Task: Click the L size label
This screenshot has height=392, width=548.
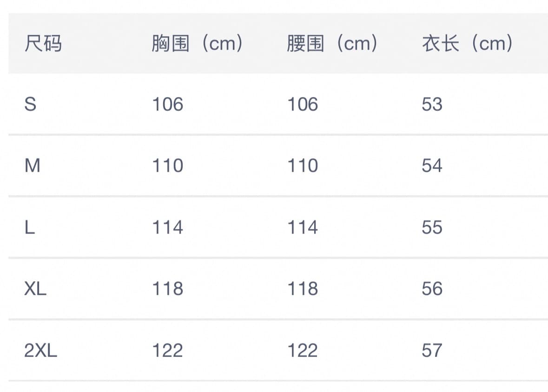Action: tap(30, 227)
